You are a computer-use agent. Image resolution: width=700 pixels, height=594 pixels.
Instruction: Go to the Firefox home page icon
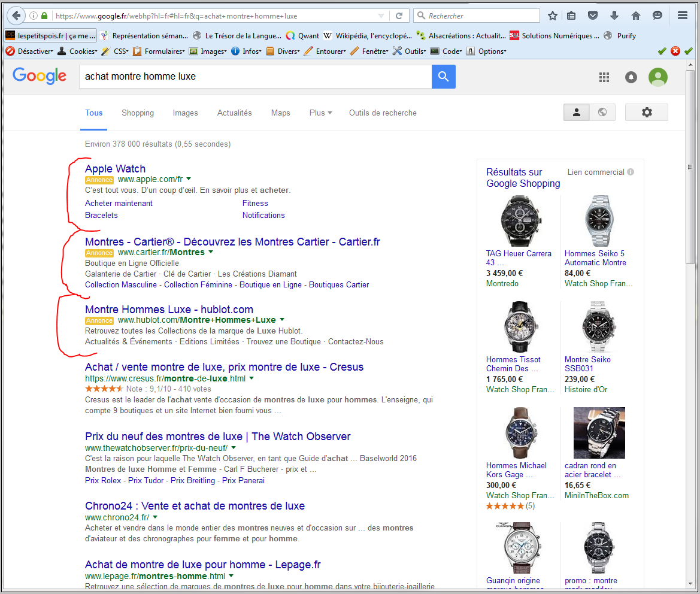pyautogui.click(x=636, y=16)
